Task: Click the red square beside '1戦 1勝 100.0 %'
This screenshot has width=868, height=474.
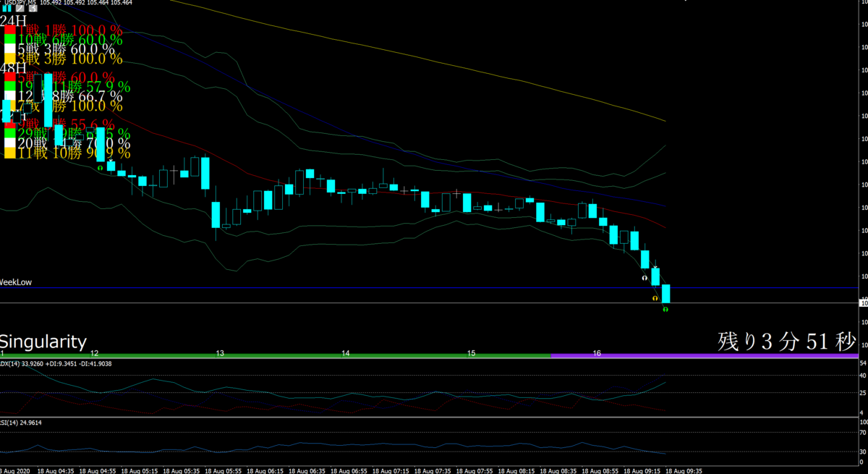Action: click(x=10, y=31)
